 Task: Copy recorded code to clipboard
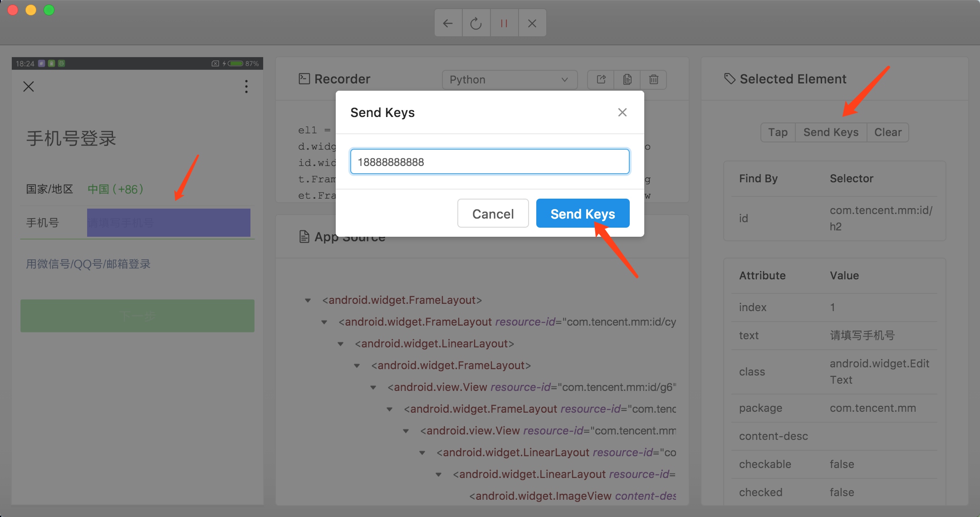pos(627,79)
